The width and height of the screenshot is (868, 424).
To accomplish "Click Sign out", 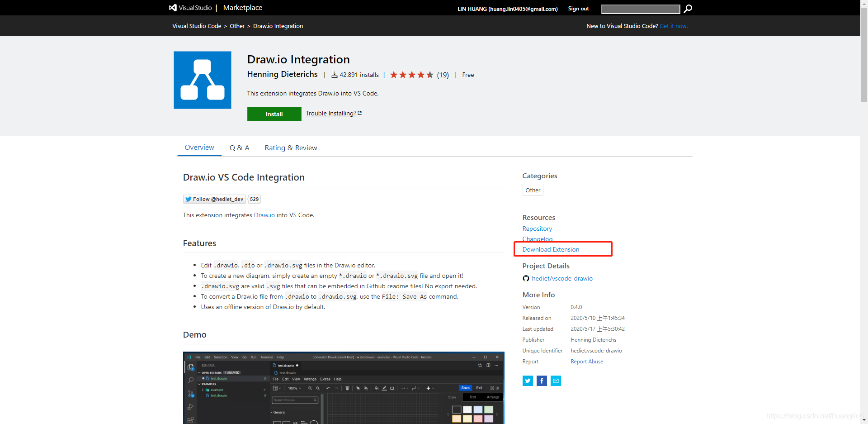I will (578, 9).
